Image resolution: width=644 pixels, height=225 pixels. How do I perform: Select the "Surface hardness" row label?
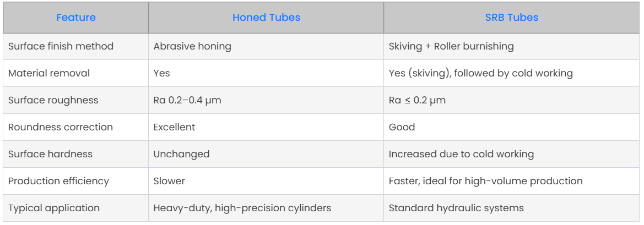click(52, 154)
